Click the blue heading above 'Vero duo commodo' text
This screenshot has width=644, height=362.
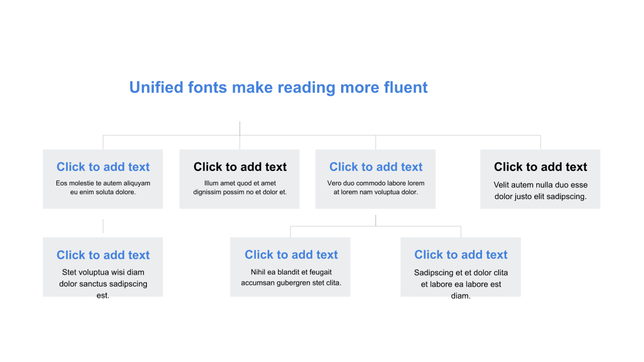point(376,167)
